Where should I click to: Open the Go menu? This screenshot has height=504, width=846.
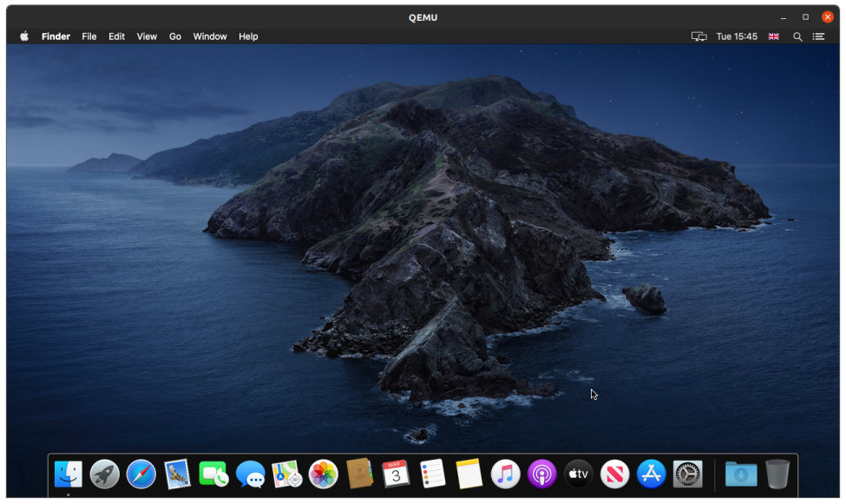tap(175, 36)
